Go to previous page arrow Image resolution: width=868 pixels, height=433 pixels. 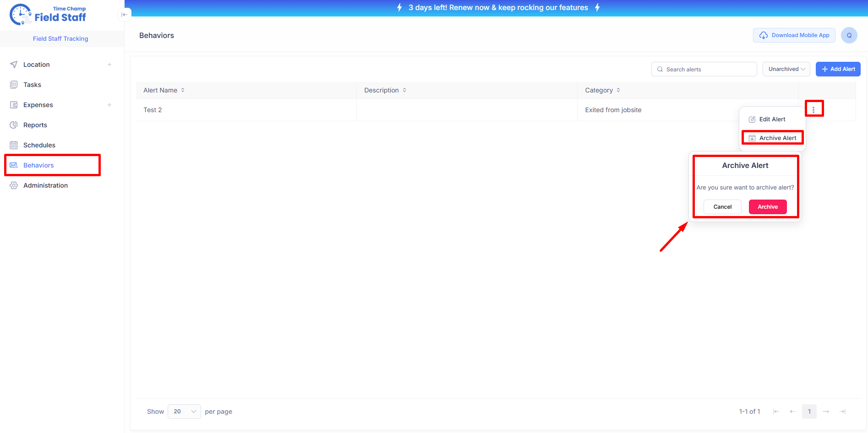pos(793,411)
